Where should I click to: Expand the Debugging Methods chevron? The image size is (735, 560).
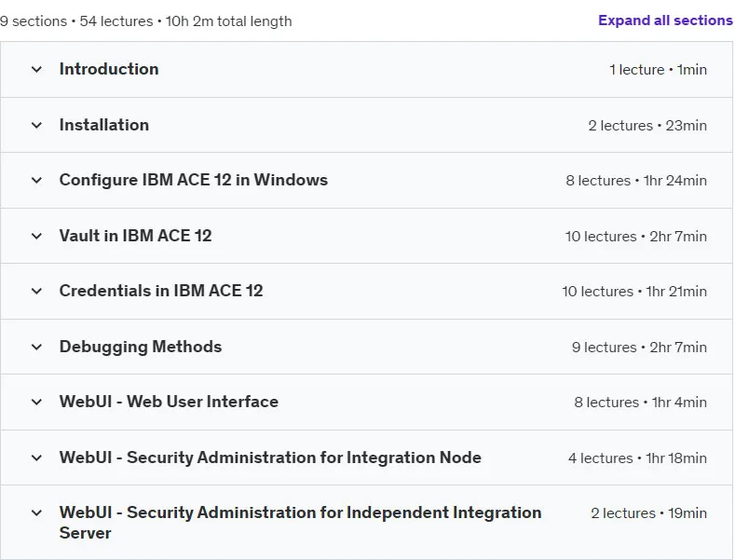(x=36, y=347)
